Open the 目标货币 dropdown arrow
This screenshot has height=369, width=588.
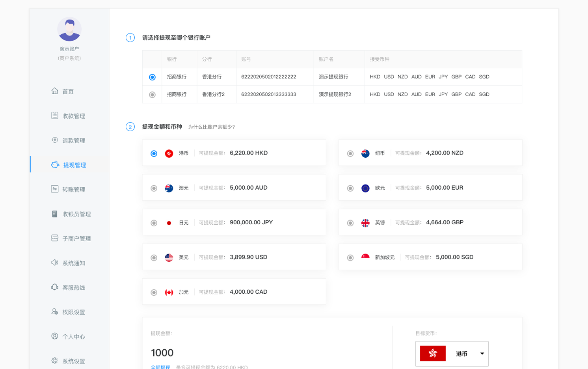pos(482,354)
